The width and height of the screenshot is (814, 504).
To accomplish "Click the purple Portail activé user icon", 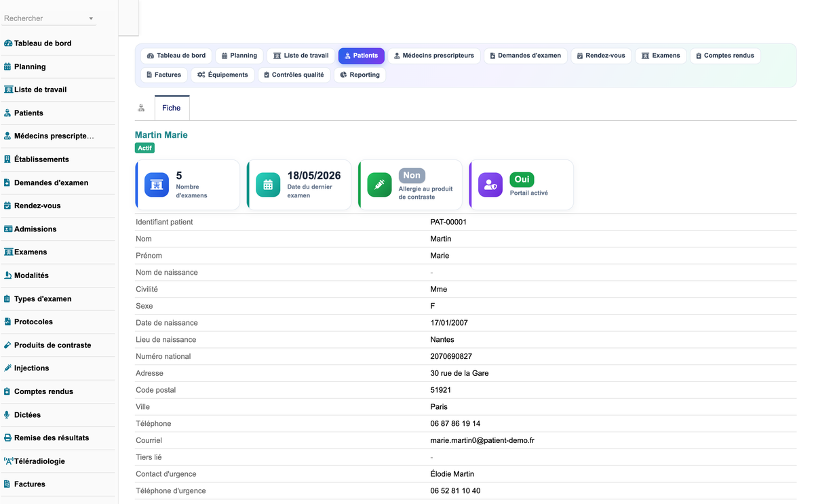I will (x=490, y=185).
